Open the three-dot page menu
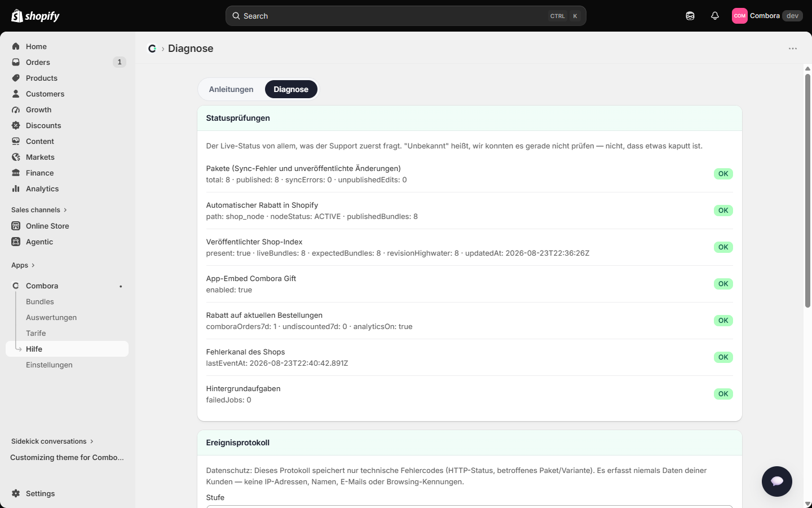This screenshot has height=508, width=812. (793, 49)
